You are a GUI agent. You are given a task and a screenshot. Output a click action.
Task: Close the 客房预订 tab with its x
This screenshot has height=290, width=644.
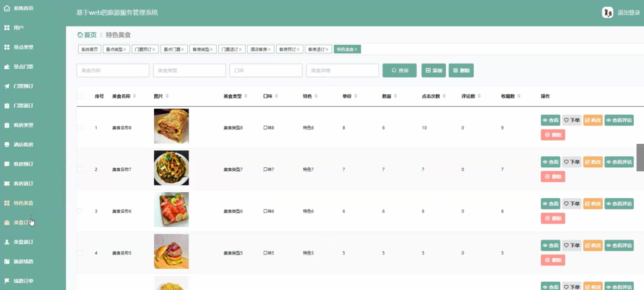[298, 50]
